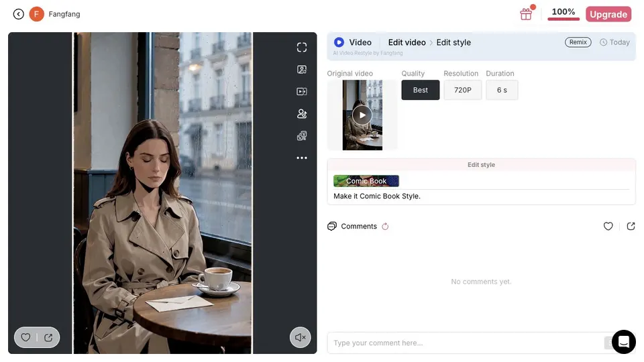Refresh the comments list
This screenshot has height=362, width=644.
pos(385,226)
